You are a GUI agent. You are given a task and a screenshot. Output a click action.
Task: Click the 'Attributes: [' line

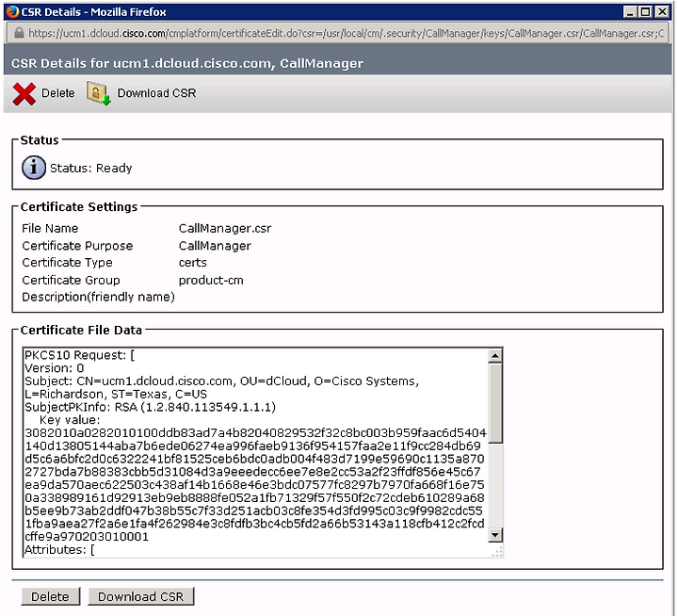coord(59,550)
